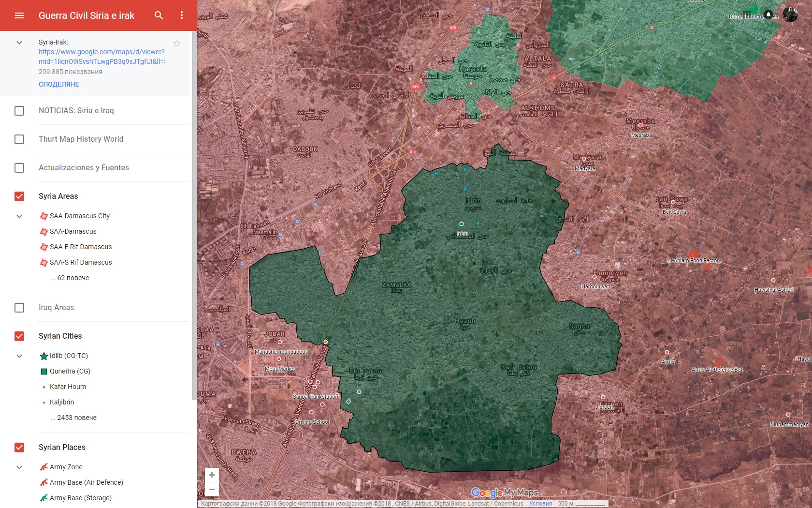812x508 pixels.
Task: Enable the NOTICIAS: Siria e Iraq layer
Action: [19, 111]
